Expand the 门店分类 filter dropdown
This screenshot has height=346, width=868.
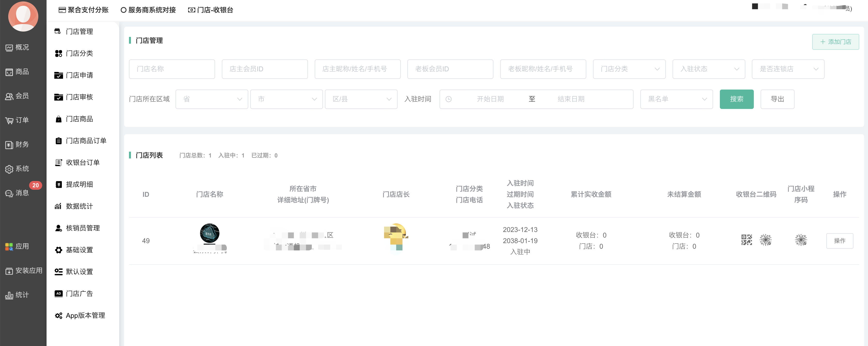pyautogui.click(x=629, y=69)
